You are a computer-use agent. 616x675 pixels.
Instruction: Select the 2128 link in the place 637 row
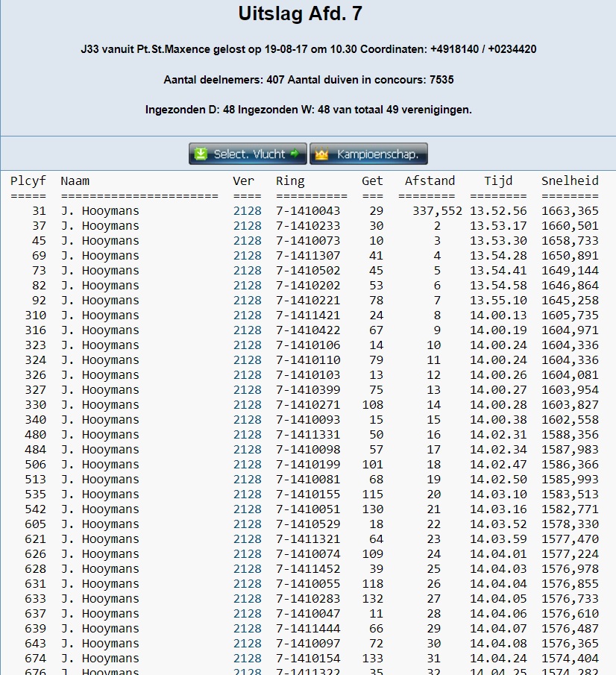click(248, 614)
